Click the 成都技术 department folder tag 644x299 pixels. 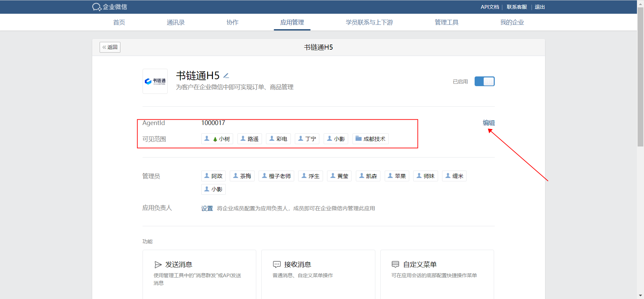pyautogui.click(x=371, y=139)
